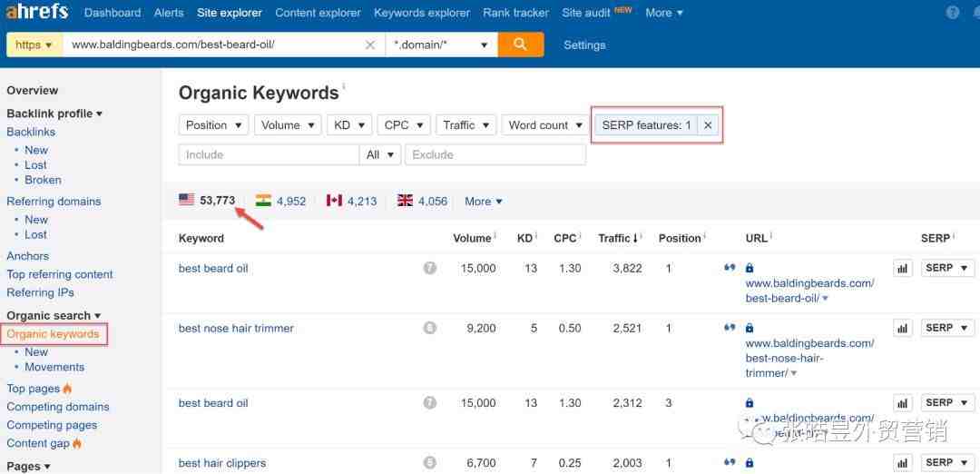Open Competing pages in the sidebar
980x474 pixels.
[x=52, y=425]
